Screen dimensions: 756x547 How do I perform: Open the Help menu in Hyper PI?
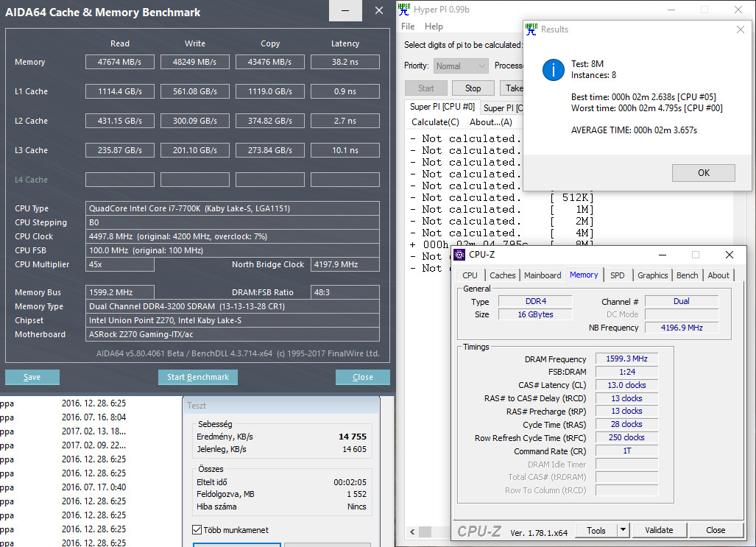pyautogui.click(x=434, y=27)
